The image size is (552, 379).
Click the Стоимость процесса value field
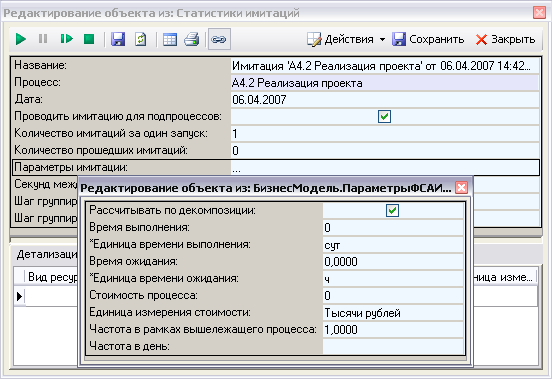point(393,295)
